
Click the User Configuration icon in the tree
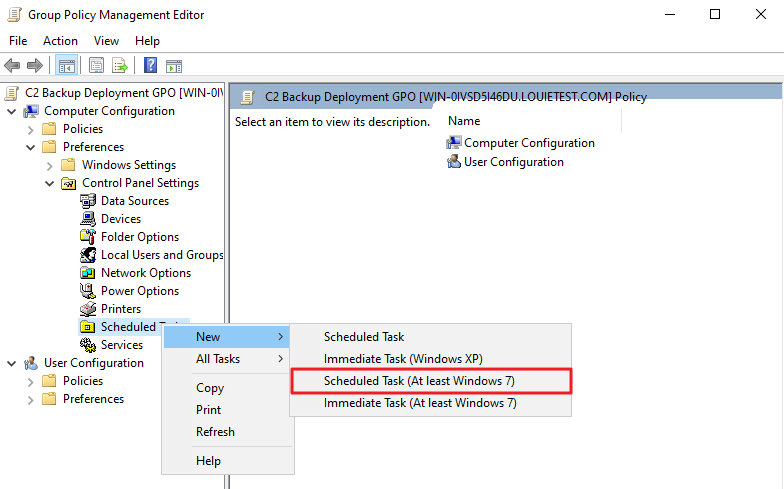pyautogui.click(x=31, y=363)
